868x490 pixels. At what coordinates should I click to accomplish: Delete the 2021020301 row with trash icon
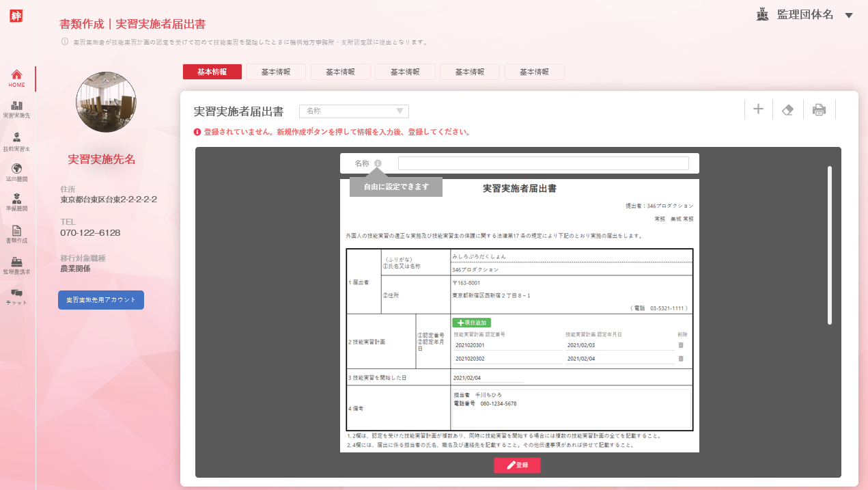point(680,345)
